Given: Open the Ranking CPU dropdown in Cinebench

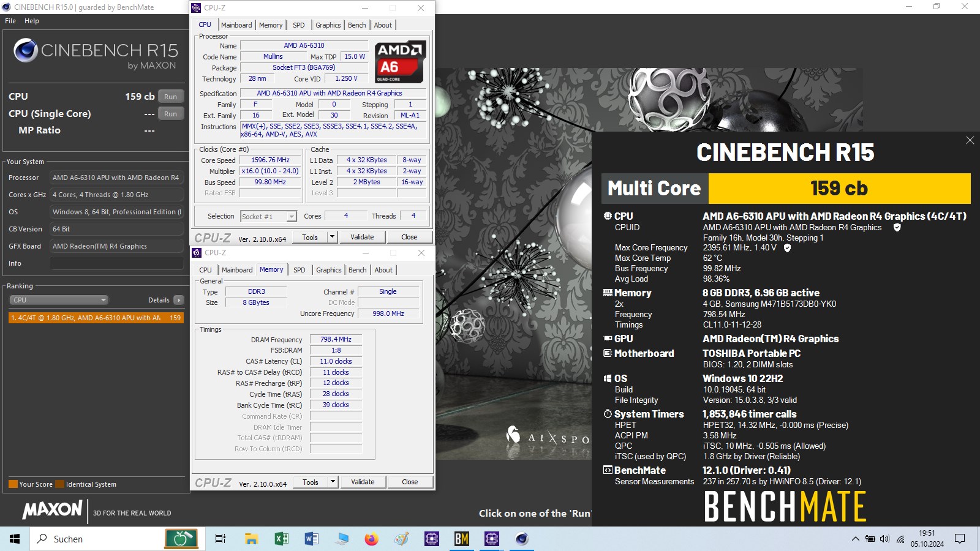Looking at the screenshot, I should [x=59, y=300].
